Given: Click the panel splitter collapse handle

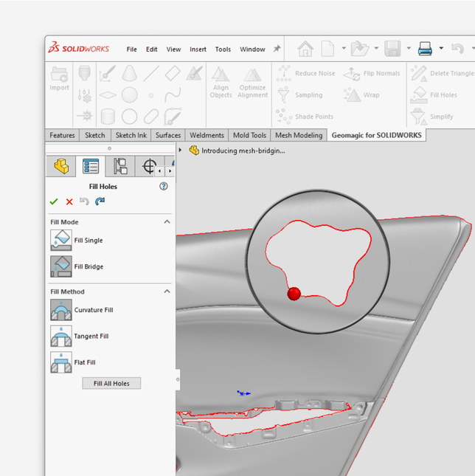Looking at the screenshot, I should (x=178, y=379).
